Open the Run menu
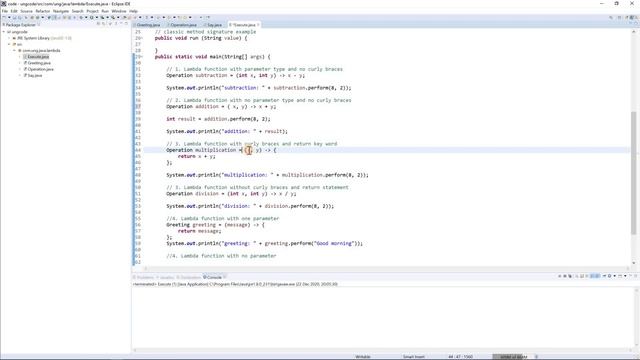This screenshot has width=640, height=360. click(x=105, y=11)
